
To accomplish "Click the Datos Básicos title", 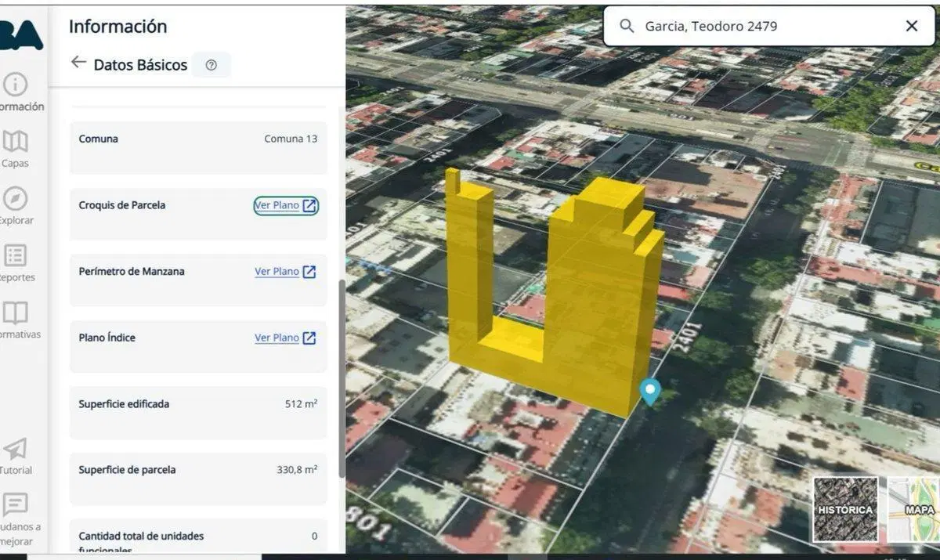I will (x=140, y=65).
